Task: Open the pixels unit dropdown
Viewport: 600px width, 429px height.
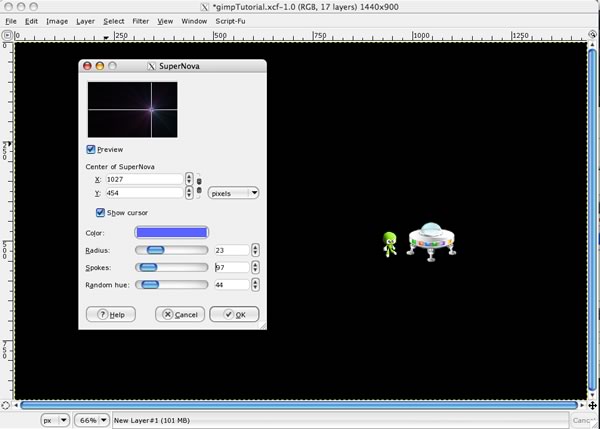Action: (234, 193)
